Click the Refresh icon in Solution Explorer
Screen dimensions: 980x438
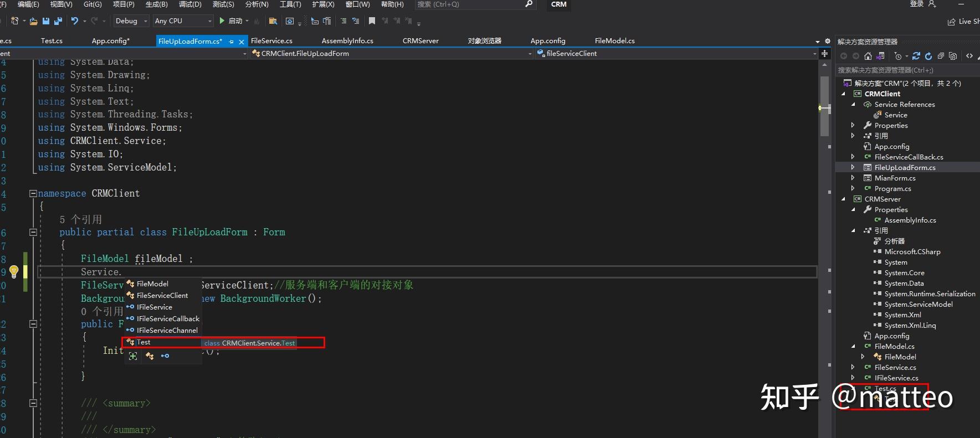pyautogui.click(x=928, y=56)
